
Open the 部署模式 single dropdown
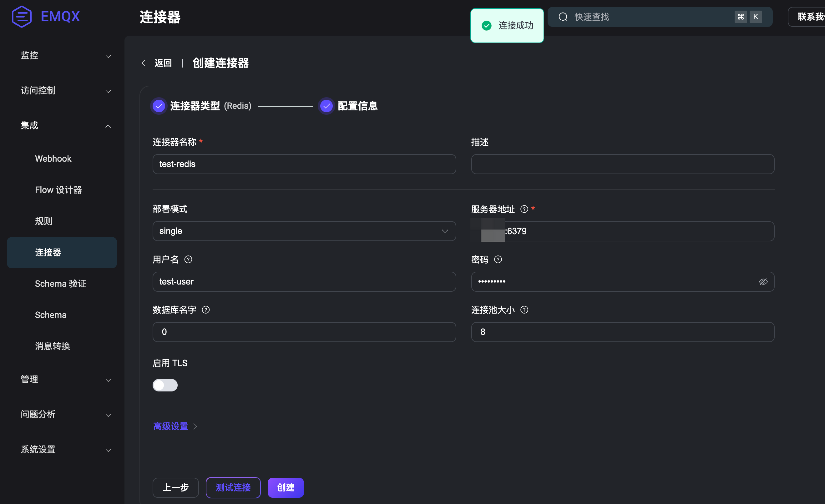(304, 231)
